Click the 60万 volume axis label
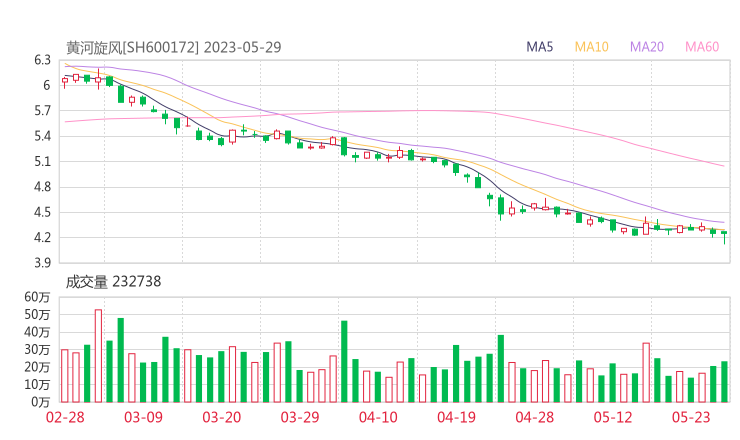 tap(37, 297)
